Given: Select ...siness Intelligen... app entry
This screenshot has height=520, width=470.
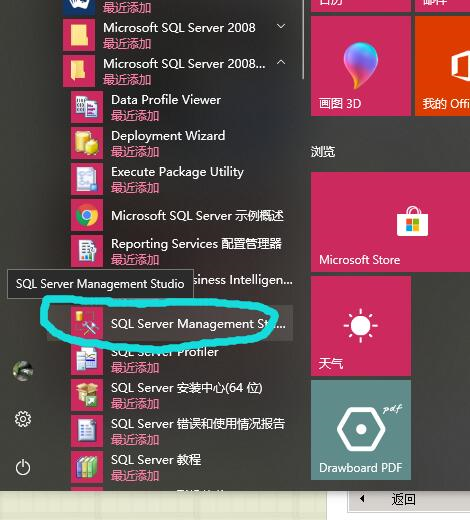Looking at the screenshot, I should pyautogui.click(x=243, y=280).
